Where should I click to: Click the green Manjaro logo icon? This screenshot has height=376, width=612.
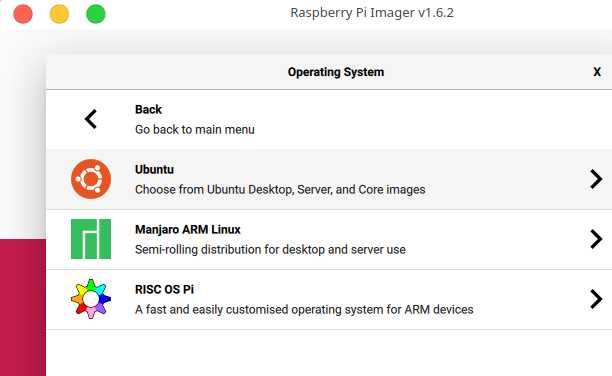point(91,239)
